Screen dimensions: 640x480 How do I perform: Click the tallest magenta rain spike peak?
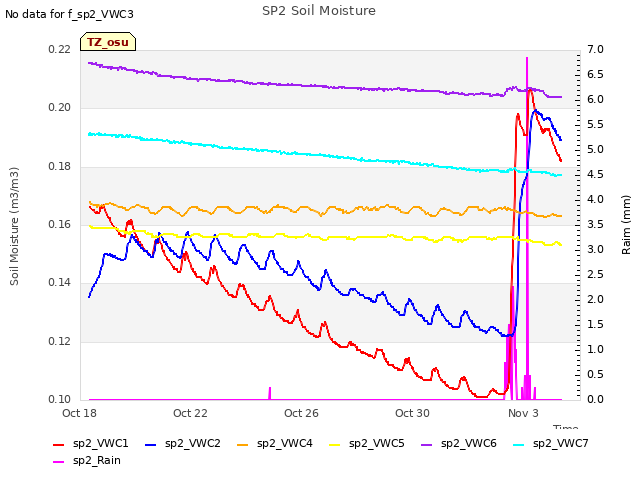(x=527, y=59)
